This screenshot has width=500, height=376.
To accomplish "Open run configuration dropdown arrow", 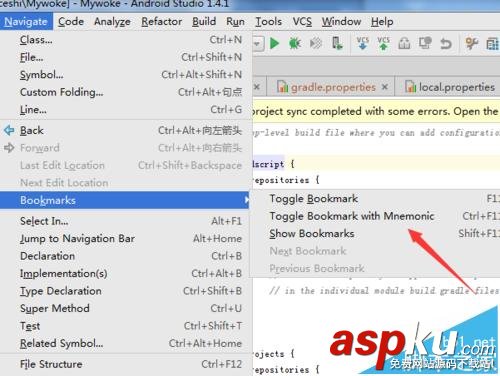I will click(x=258, y=44).
